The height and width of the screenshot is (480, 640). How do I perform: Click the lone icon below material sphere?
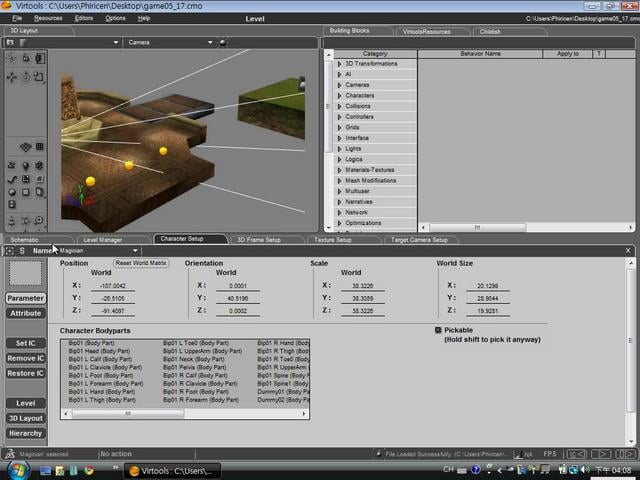[12, 204]
